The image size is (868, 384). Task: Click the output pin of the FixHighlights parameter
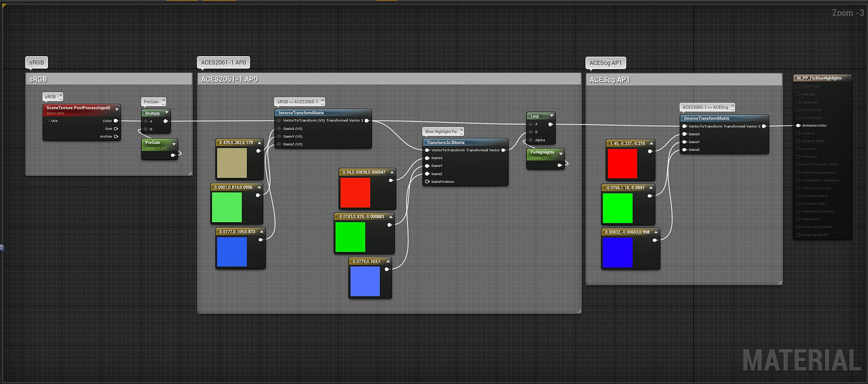(560, 165)
